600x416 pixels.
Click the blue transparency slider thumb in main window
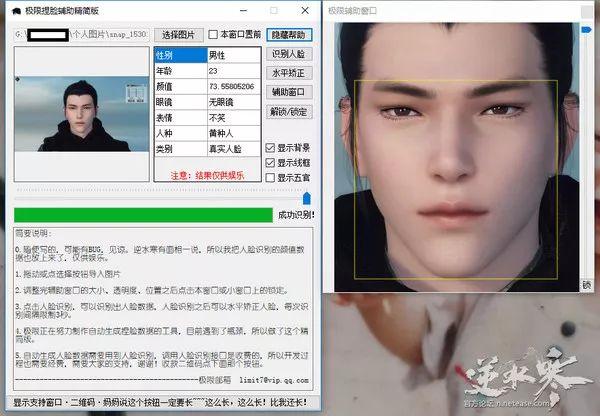tap(307, 198)
